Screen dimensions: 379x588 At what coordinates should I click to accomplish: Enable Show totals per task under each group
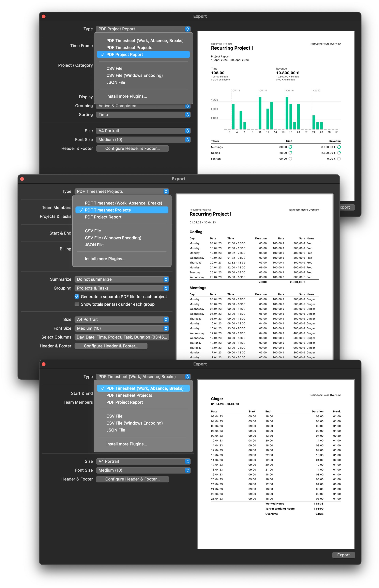pos(77,304)
